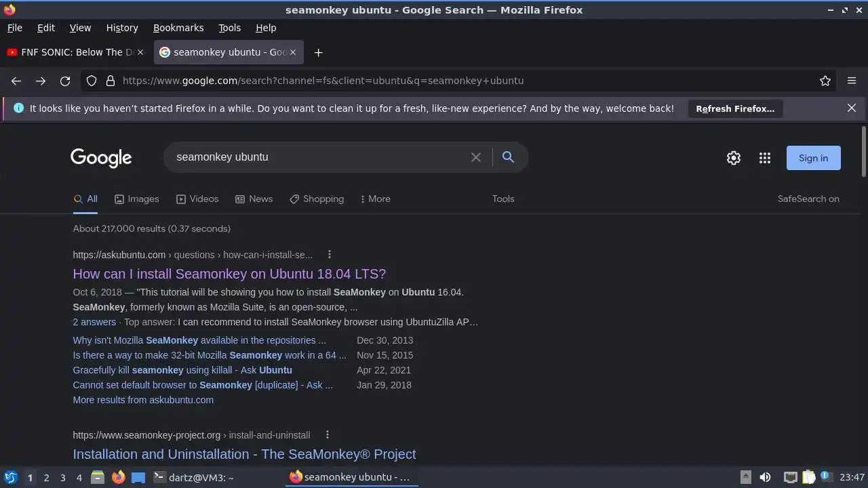Viewport: 868px width, 488px height.
Task: Switch to FNF SONIC tab
Action: (x=76, y=52)
